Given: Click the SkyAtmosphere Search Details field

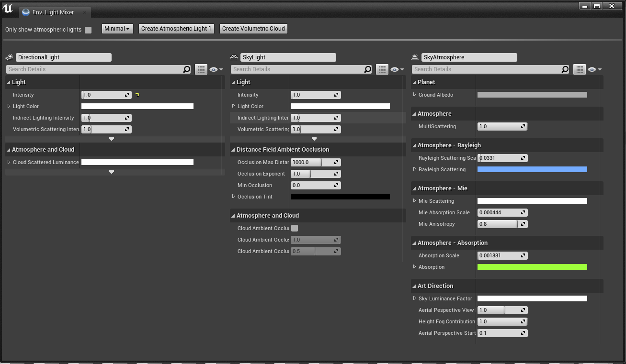Looking at the screenshot, I should coord(486,69).
